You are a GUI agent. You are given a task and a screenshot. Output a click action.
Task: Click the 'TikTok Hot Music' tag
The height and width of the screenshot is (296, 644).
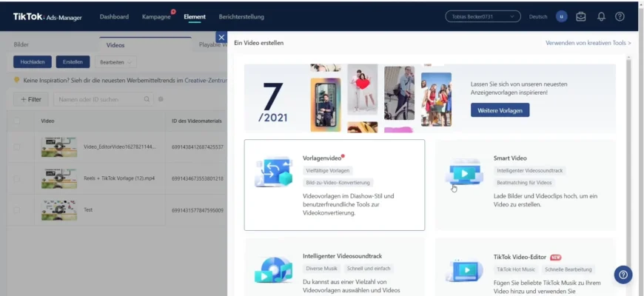tap(516, 269)
